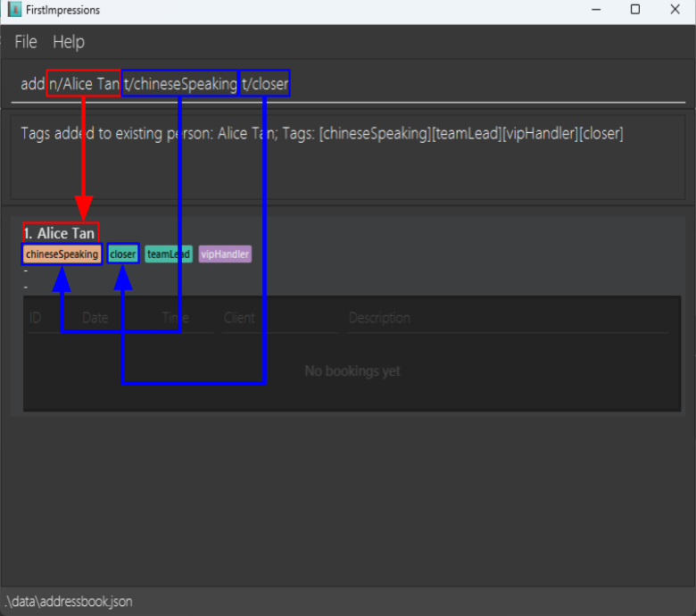Click the Description column header
The image size is (696, 616).
[x=379, y=318]
